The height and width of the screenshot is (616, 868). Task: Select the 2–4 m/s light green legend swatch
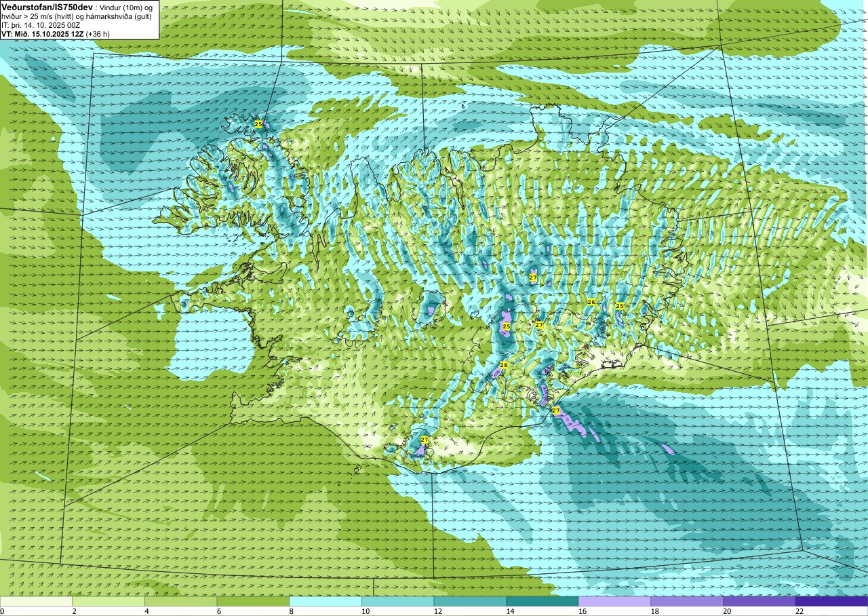pyautogui.click(x=108, y=601)
